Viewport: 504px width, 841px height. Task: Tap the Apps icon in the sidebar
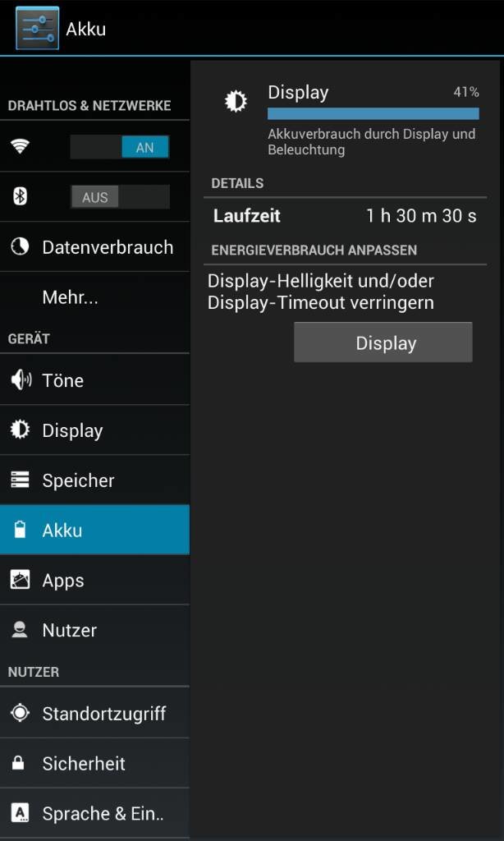click(20, 580)
